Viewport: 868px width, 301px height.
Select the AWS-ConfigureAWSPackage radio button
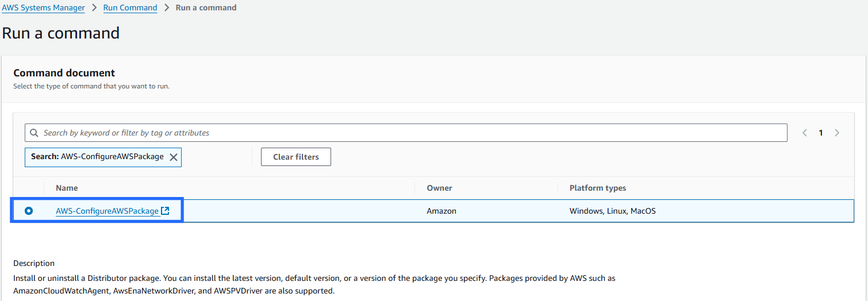click(x=29, y=211)
